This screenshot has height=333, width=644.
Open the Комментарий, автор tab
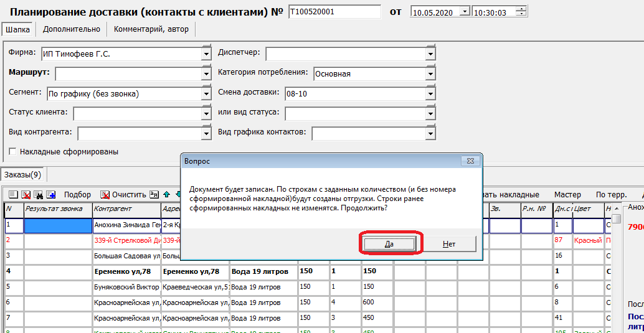point(151,29)
